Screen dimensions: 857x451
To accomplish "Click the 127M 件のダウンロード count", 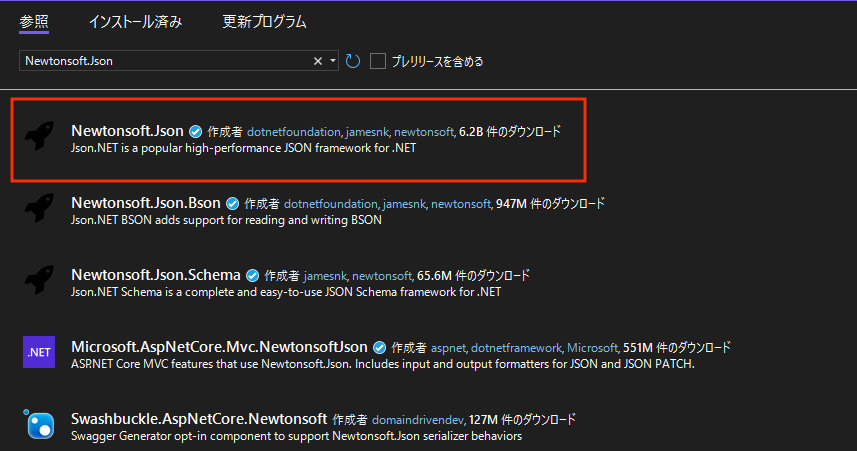I will pyautogui.click(x=523, y=420).
